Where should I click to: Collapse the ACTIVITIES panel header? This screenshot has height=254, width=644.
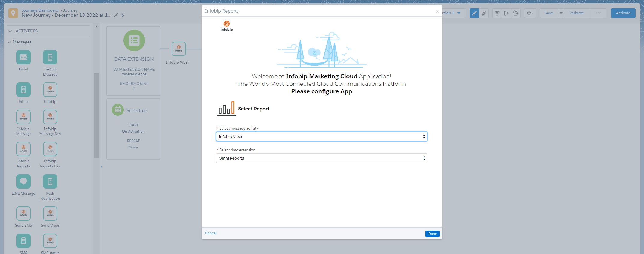tap(10, 31)
